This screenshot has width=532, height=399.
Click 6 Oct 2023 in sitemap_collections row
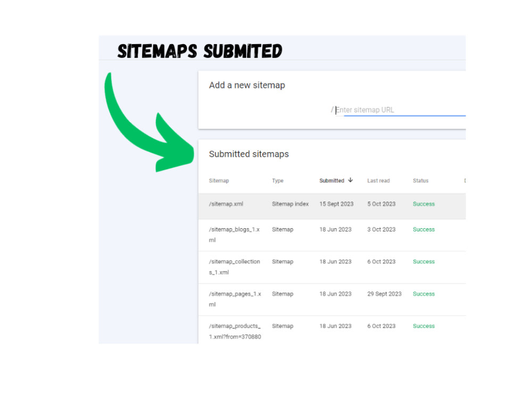381,262
